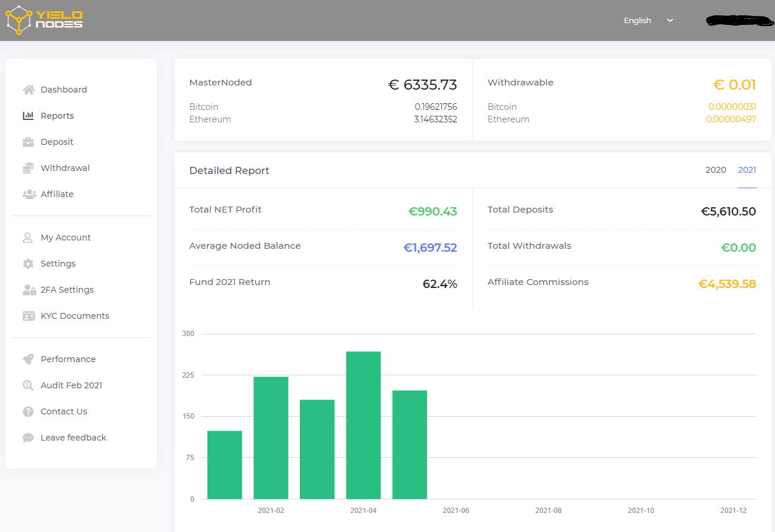Switch to the 2020 report tab
The width and height of the screenshot is (775, 532).
716,170
